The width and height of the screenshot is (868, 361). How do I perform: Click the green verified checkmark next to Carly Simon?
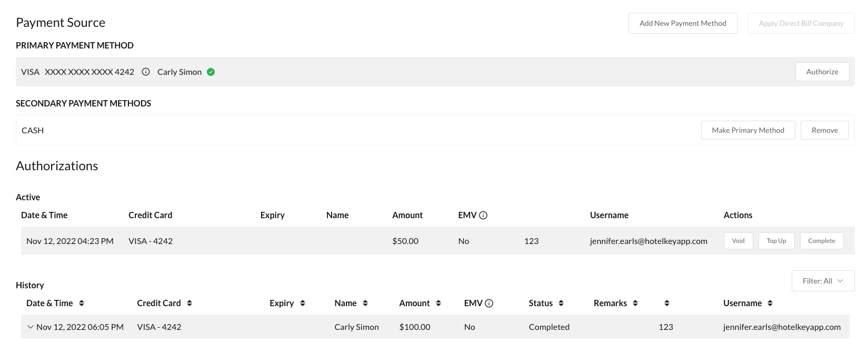point(211,72)
